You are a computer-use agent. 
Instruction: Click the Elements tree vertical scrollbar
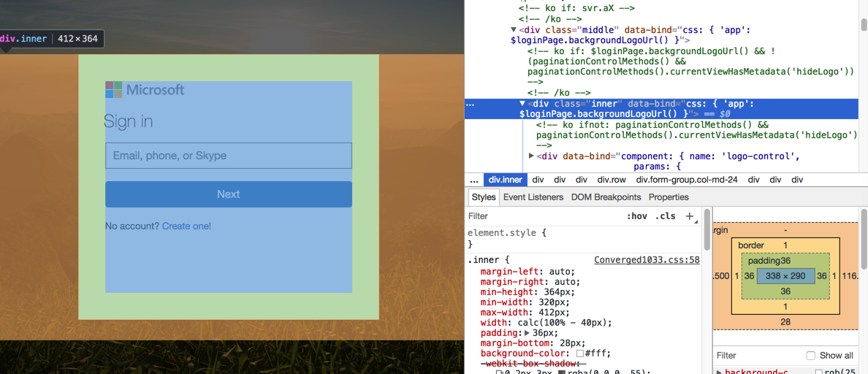click(864, 25)
